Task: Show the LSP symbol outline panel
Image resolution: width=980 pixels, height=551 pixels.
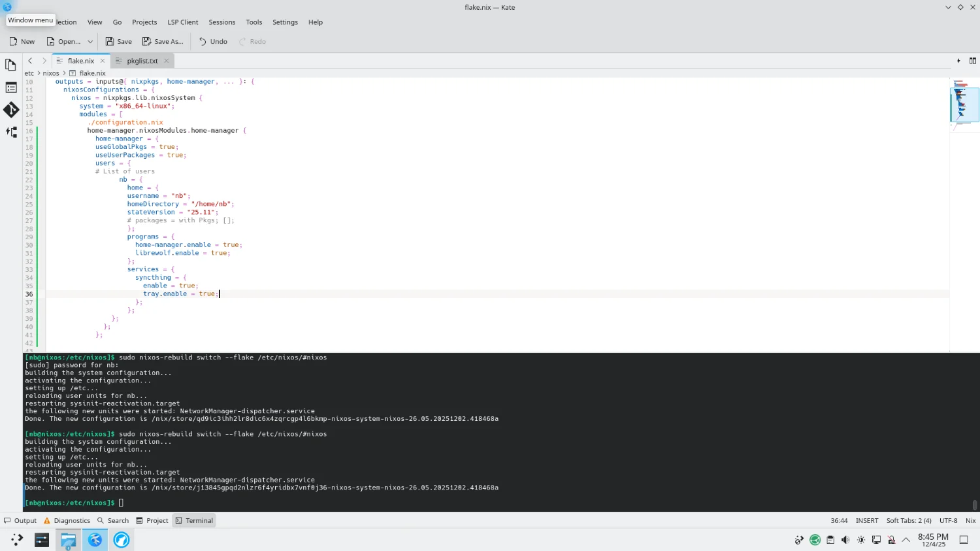Action: (x=10, y=132)
